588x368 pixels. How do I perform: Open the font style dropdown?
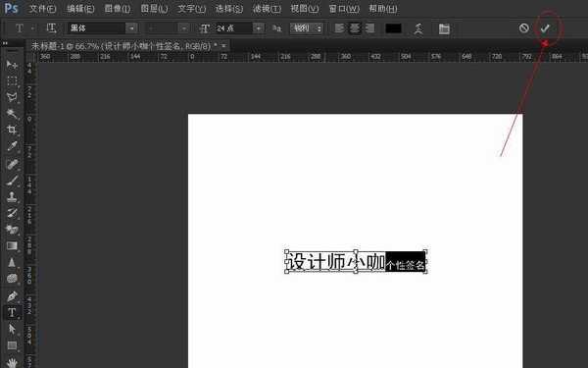184,28
